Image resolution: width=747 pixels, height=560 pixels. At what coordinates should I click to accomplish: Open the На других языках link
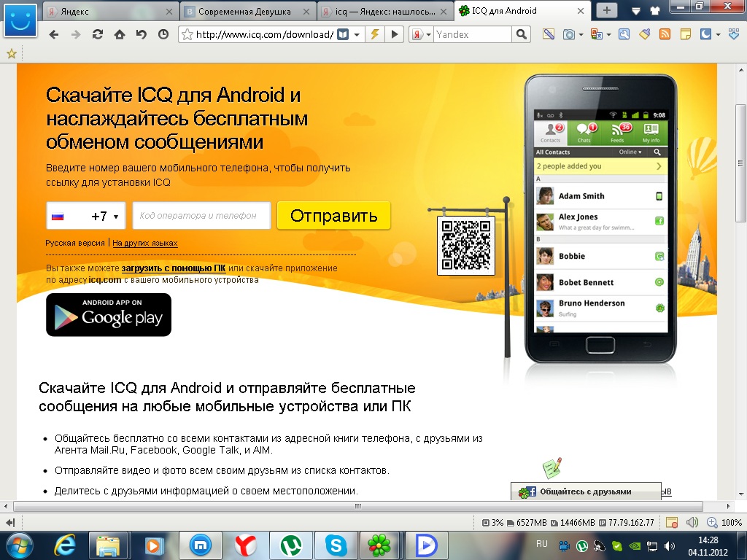click(x=145, y=243)
